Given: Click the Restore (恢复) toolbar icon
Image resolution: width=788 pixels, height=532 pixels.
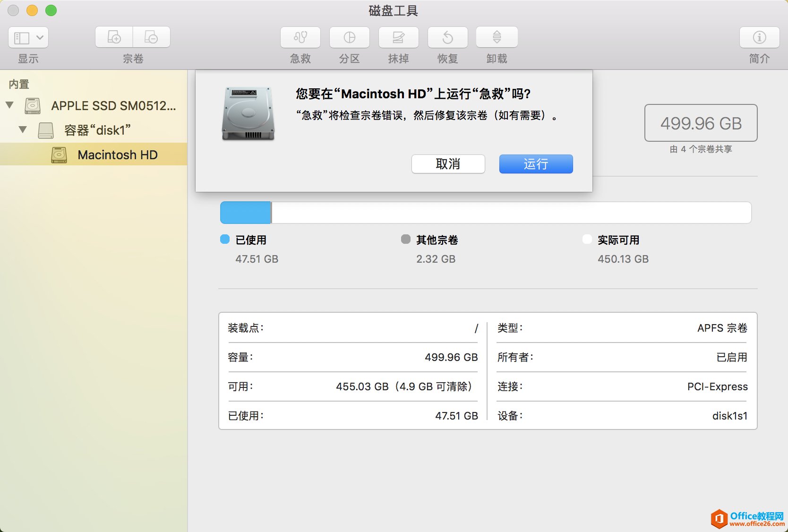Looking at the screenshot, I should coord(448,37).
